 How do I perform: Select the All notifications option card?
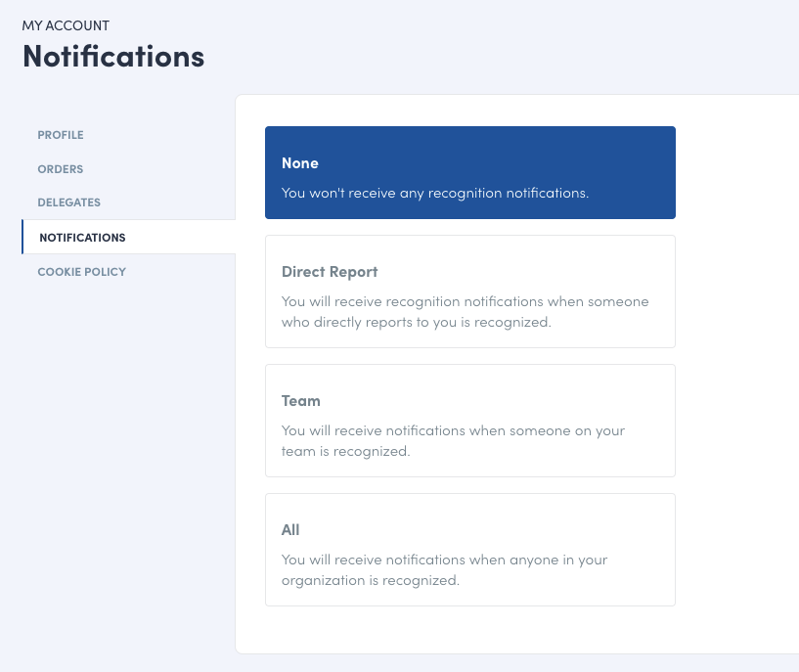click(x=469, y=550)
